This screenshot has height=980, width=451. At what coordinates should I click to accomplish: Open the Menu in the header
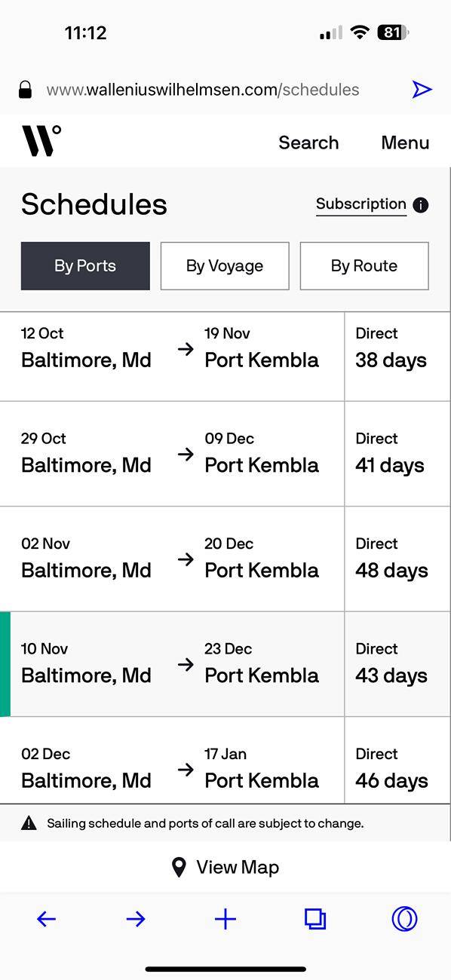(x=405, y=142)
